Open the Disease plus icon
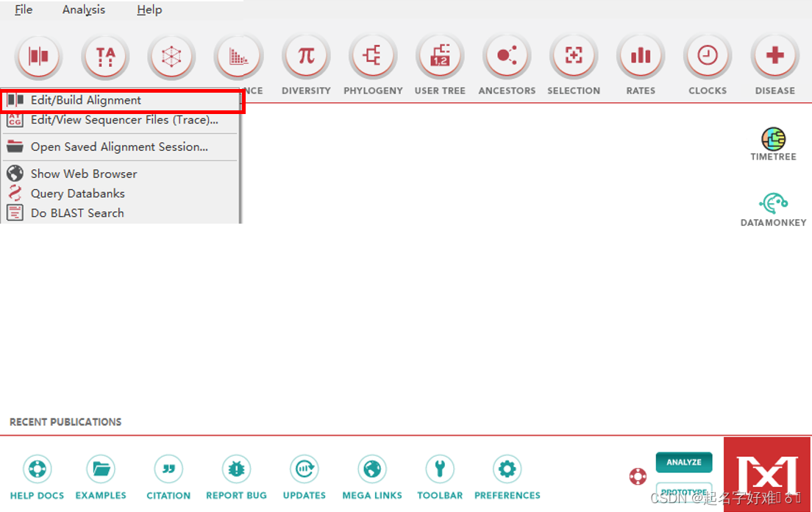The width and height of the screenshot is (812, 512). tap(774, 56)
